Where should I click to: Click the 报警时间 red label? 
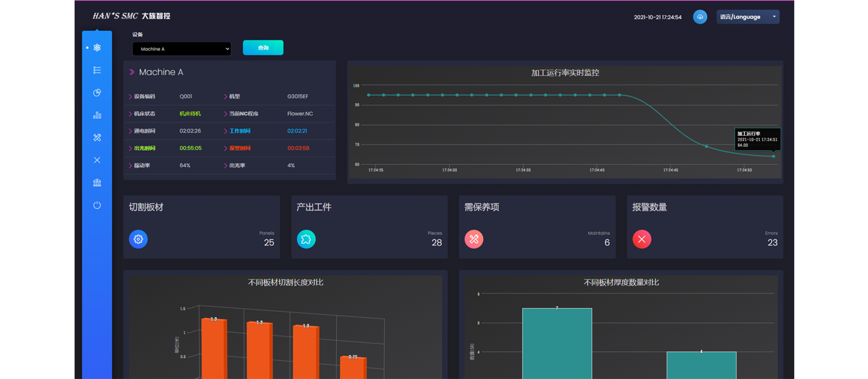pyautogui.click(x=240, y=148)
